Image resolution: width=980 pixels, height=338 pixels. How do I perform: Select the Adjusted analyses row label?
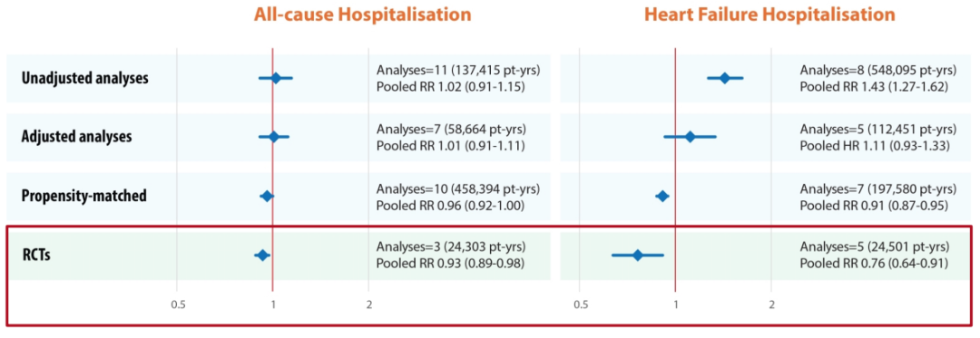tap(77, 137)
